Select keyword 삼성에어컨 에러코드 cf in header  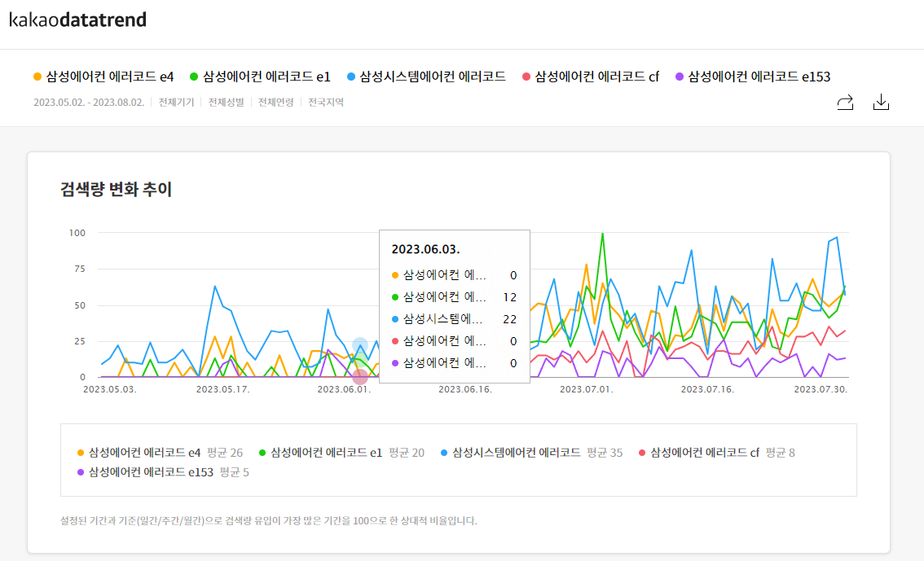(x=596, y=77)
